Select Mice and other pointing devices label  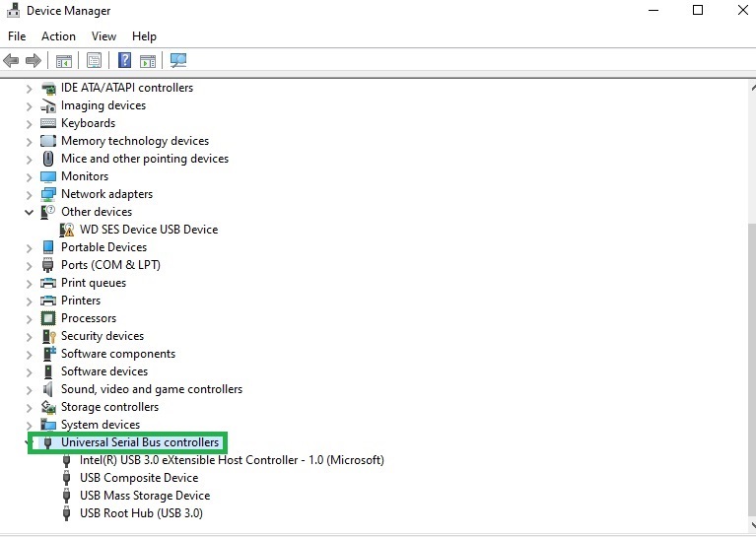145,159
